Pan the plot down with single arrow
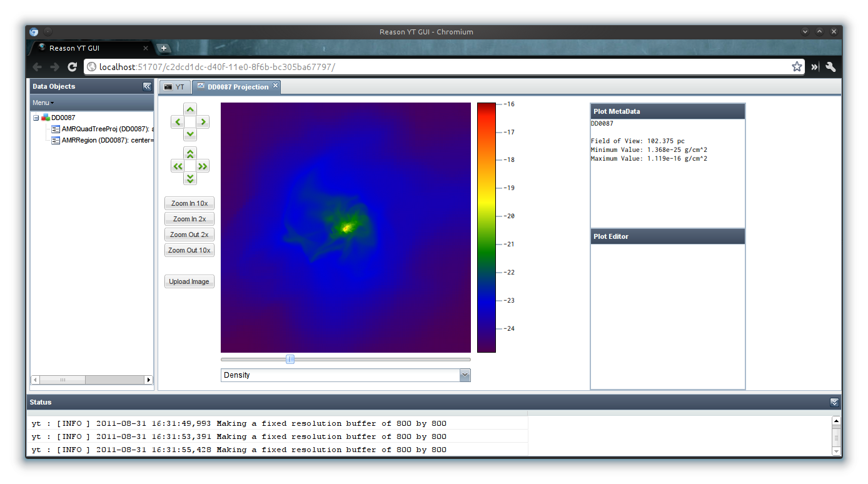868x484 pixels. click(x=190, y=134)
